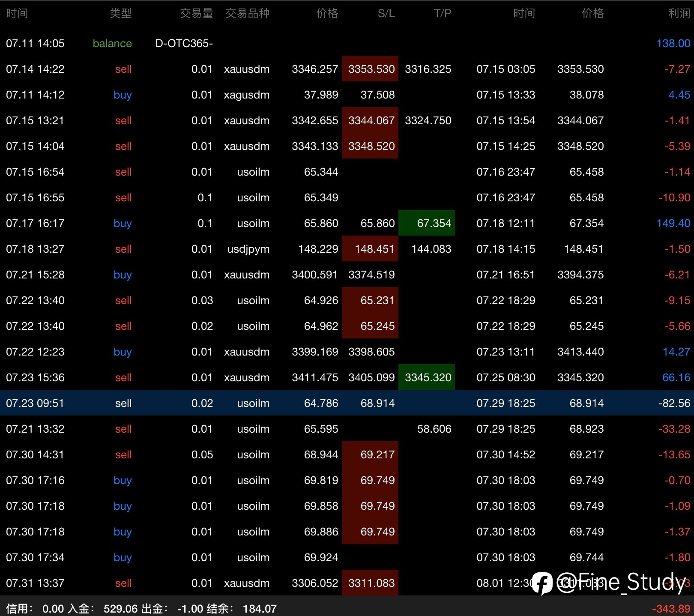Click the @Fine_Study watermark text
Screen dimensions: 694x616
621,582
